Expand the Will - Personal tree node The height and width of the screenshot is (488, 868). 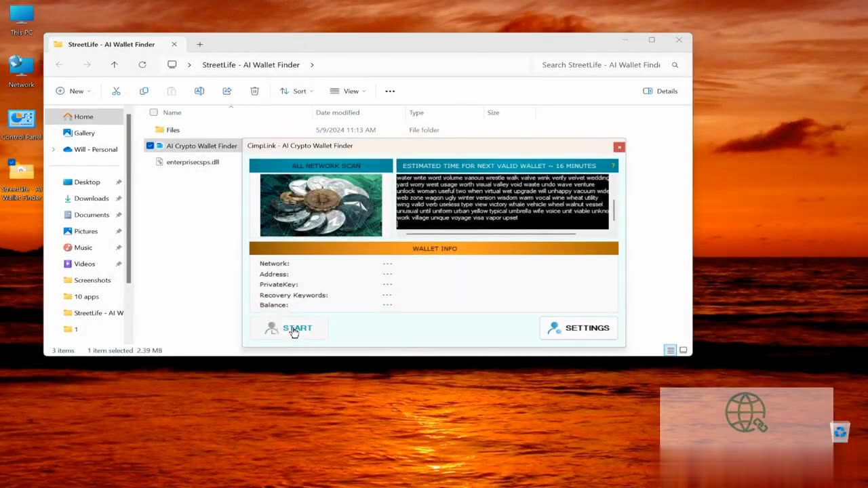[54, 149]
